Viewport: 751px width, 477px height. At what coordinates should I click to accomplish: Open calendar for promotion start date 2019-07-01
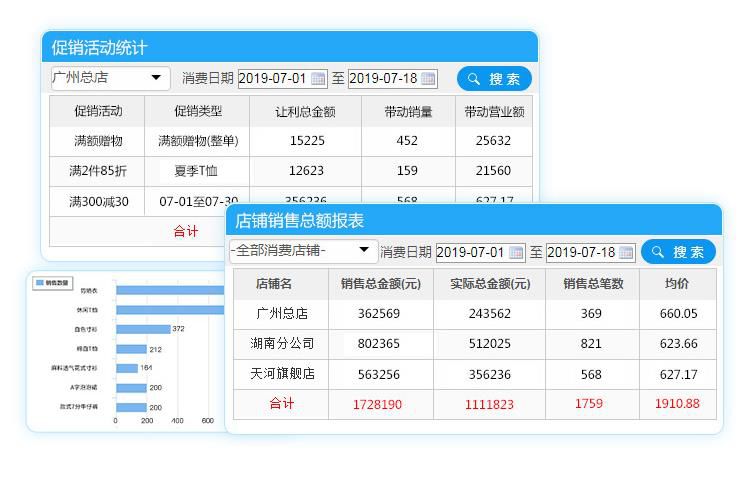pos(318,78)
